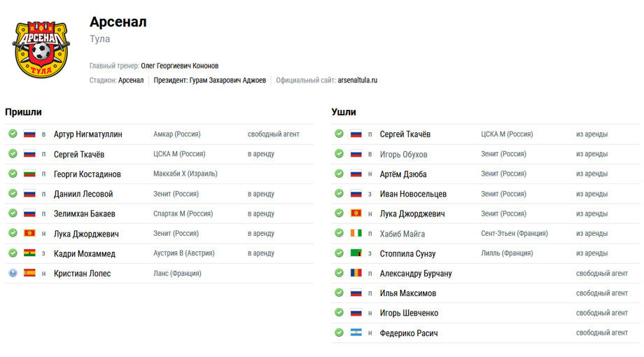Click the green checkmark beside Артур Нигматуллин
Screen dimensions: 644x357
(13, 134)
